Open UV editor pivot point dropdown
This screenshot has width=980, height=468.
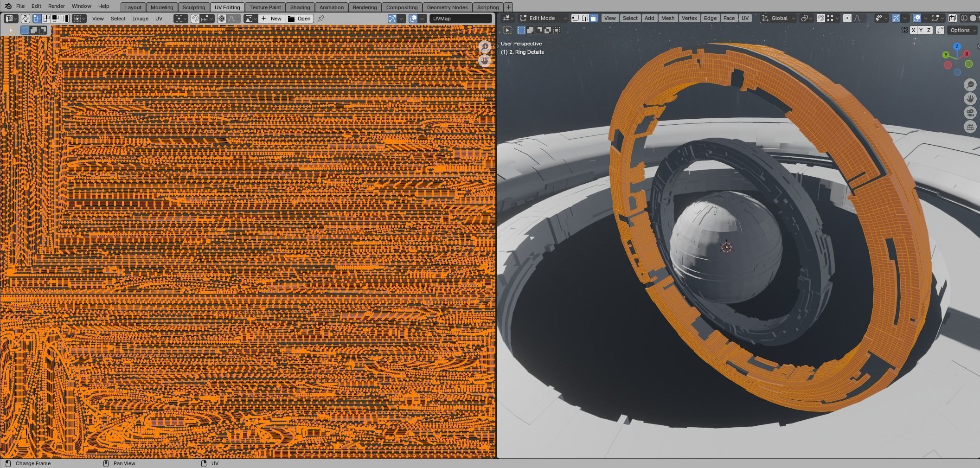(x=181, y=19)
